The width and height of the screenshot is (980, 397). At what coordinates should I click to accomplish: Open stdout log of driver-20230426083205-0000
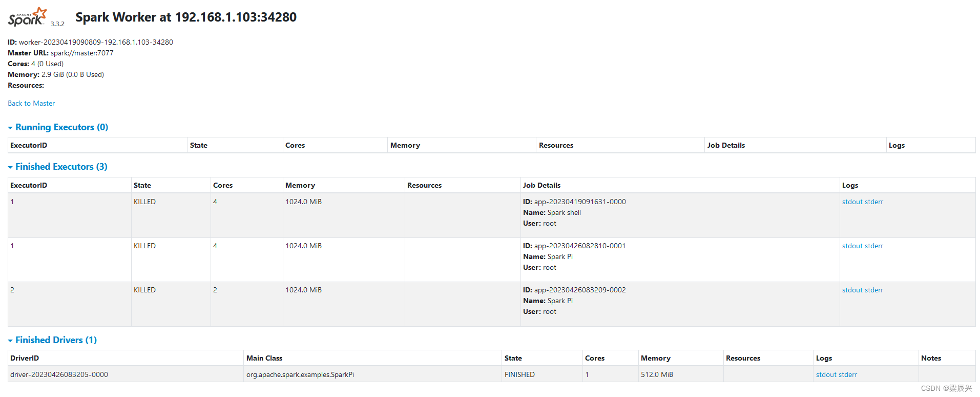(826, 374)
